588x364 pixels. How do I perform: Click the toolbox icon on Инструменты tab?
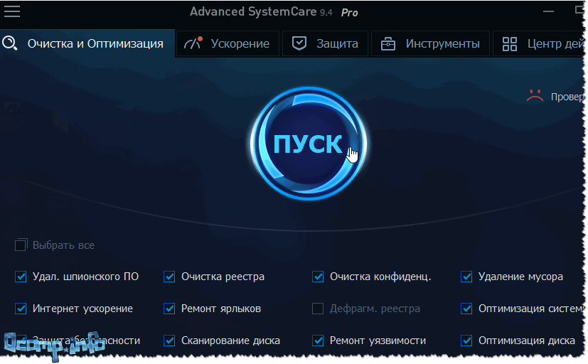click(388, 44)
